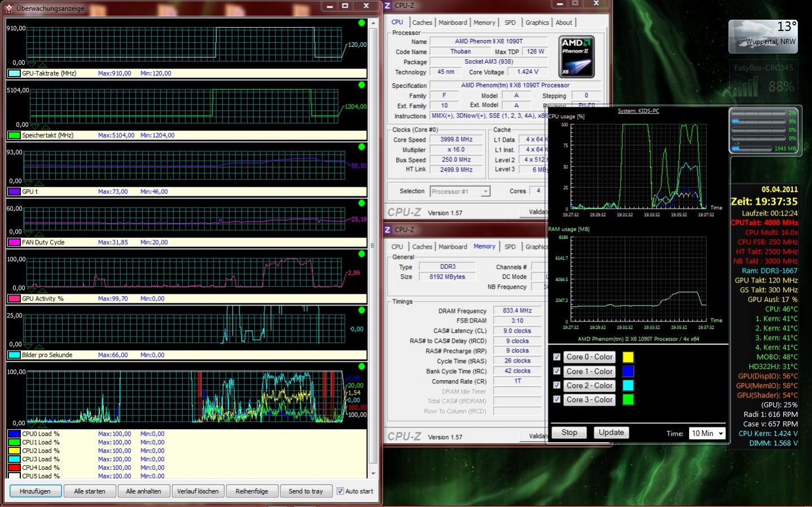Click the Core 0 - Color button
The image size is (812, 507).
coord(590,357)
